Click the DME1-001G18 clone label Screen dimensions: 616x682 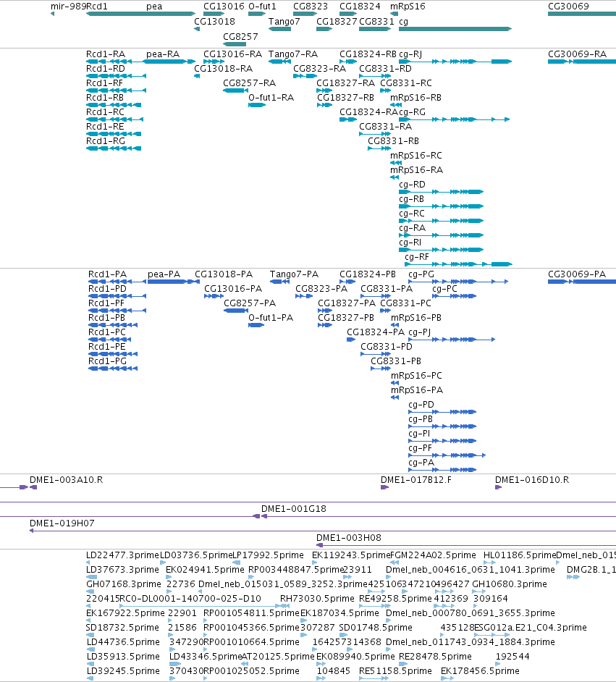click(x=293, y=509)
